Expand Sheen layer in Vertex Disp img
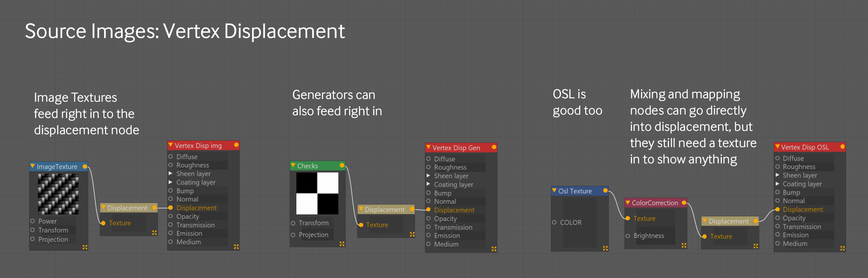 click(171, 174)
